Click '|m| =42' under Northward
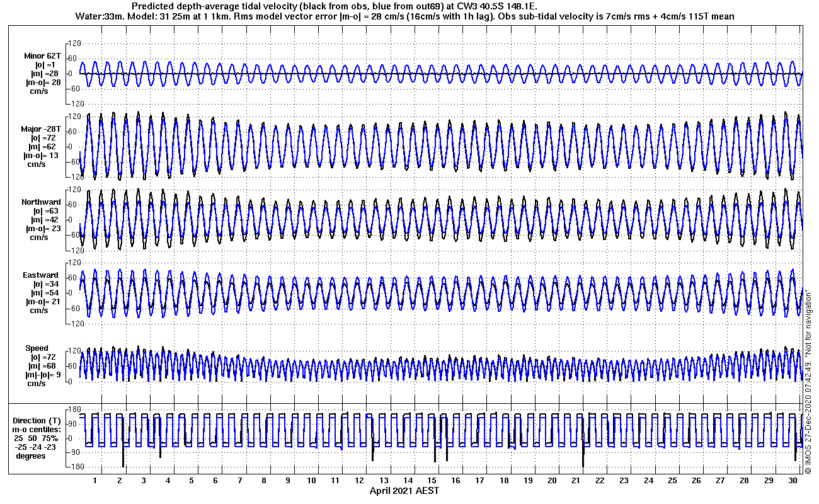Image resolution: width=819 pixels, height=504 pixels. (44, 220)
